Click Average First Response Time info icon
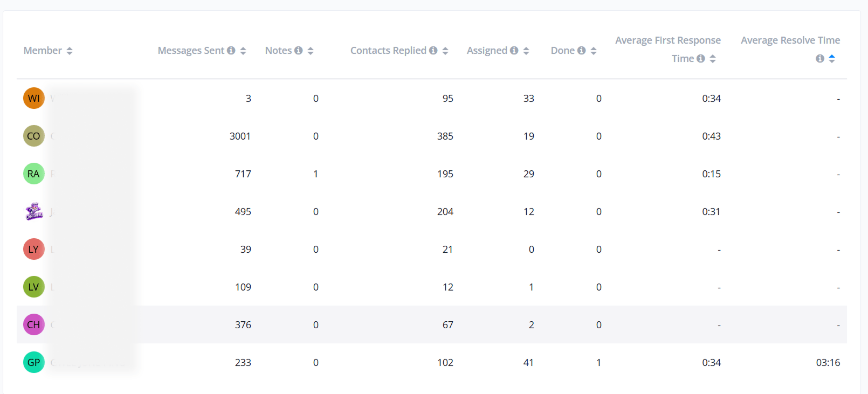Screen dimensions: 868x394 click(701, 59)
